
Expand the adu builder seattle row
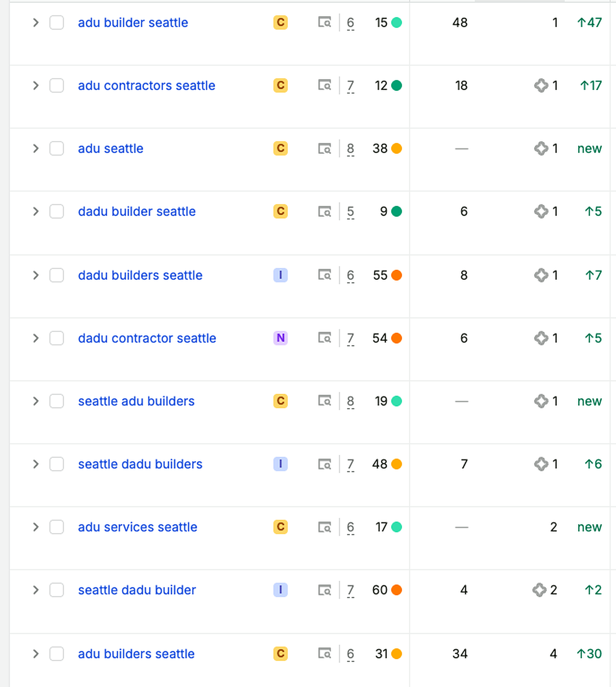36,22
